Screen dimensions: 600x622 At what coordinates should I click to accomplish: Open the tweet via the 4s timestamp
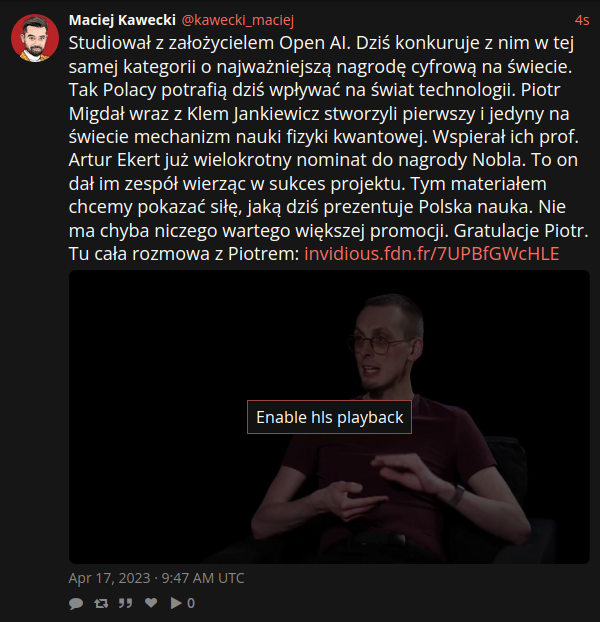(x=582, y=20)
